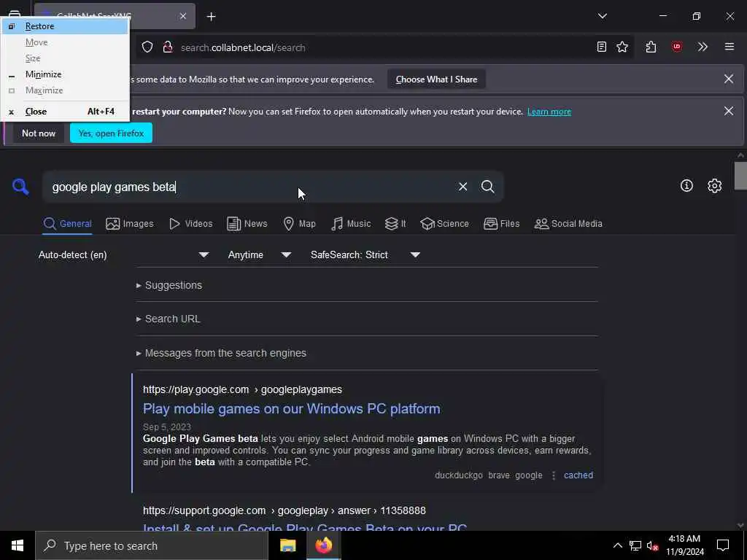Expand the Search URL section
This screenshot has width=747, height=560.
click(169, 319)
